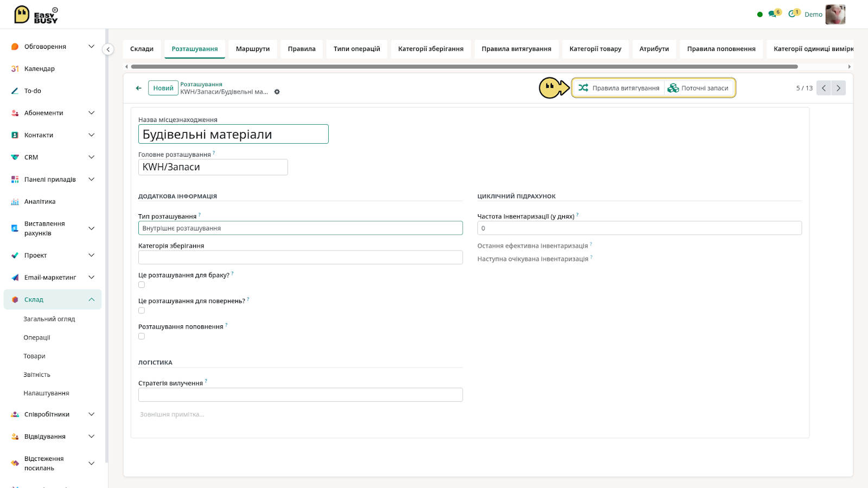Open the To-do pencil icon

pos(15,91)
